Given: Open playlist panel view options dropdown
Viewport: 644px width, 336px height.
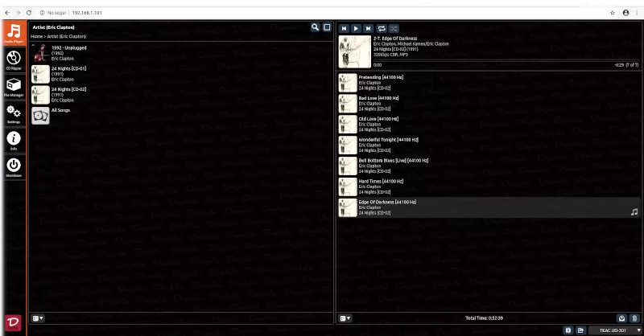Looking at the screenshot, I should click(345, 318).
